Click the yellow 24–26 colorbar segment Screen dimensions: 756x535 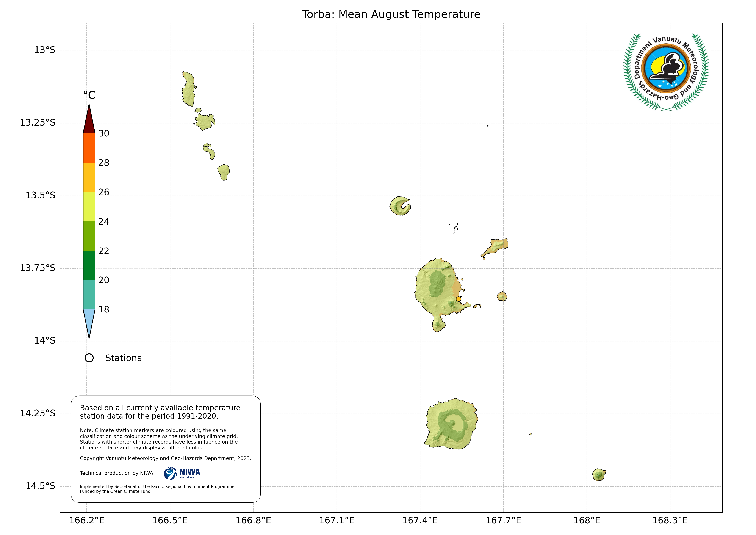(89, 207)
